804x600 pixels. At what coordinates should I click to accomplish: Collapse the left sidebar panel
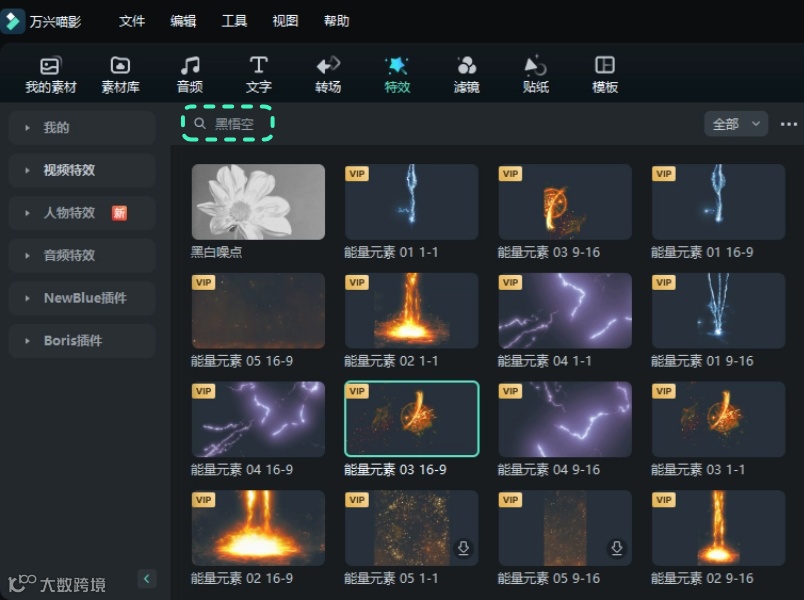[146, 578]
